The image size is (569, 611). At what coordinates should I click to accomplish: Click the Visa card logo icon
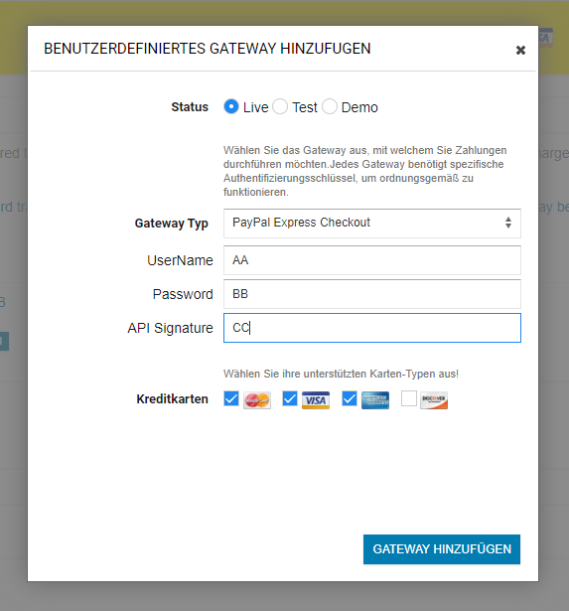click(316, 400)
